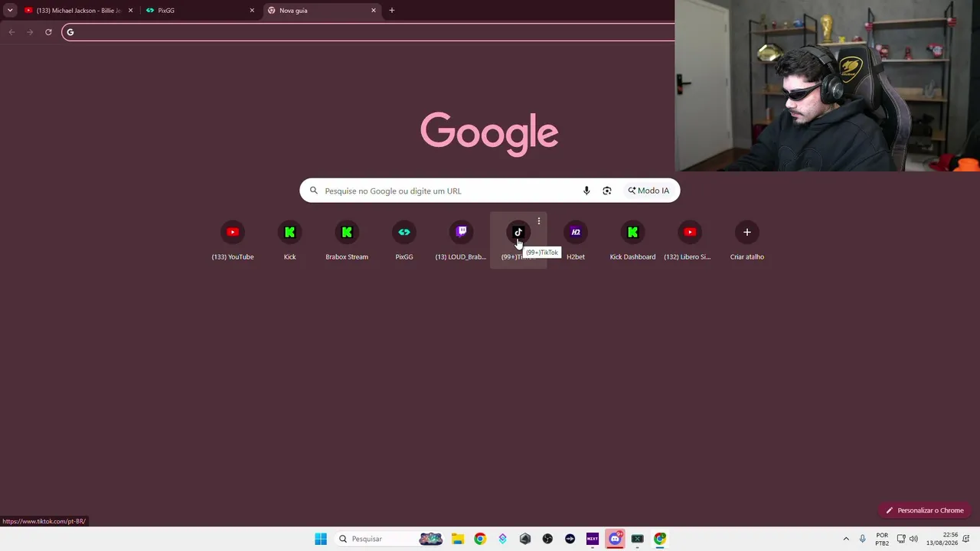The width and height of the screenshot is (980, 551).
Task: Switch to the active Chrome taskbar window
Action: [660, 539]
